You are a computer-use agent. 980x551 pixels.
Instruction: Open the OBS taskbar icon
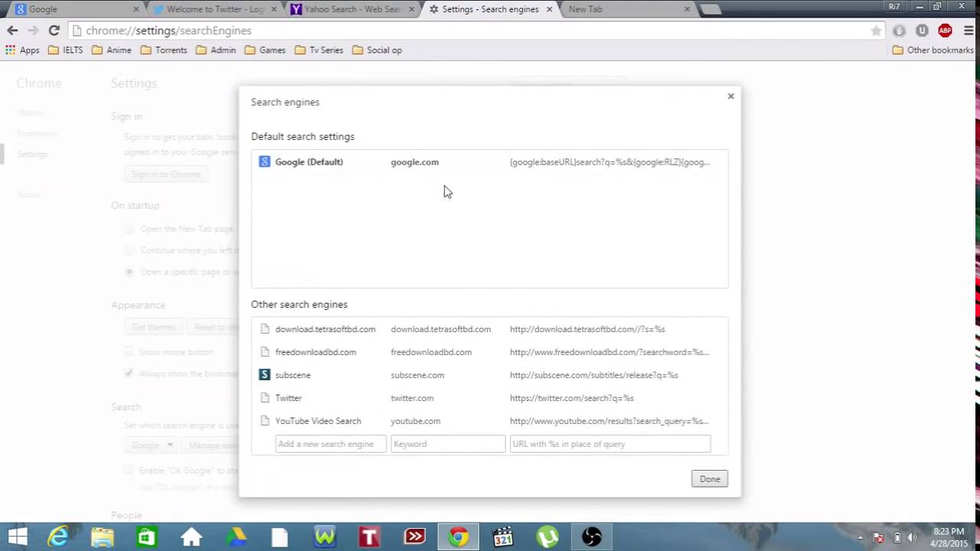592,536
